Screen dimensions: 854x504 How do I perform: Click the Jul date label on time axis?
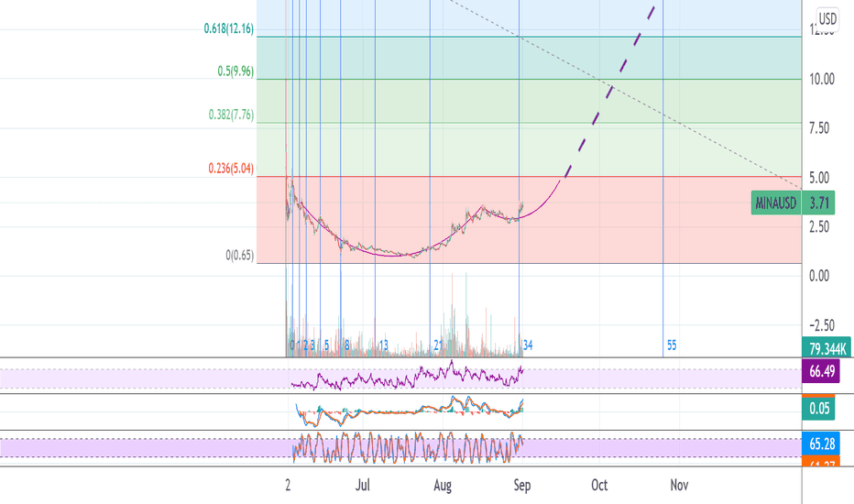click(x=362, y=485)
